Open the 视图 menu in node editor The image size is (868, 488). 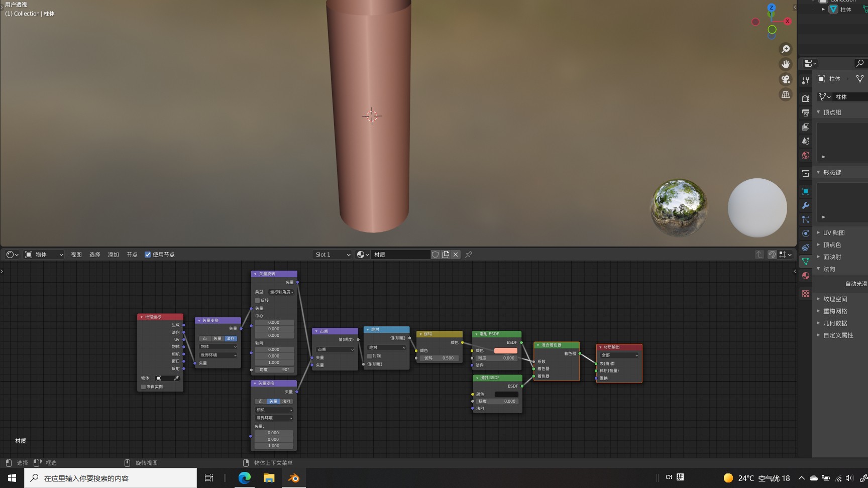(76, 255)
